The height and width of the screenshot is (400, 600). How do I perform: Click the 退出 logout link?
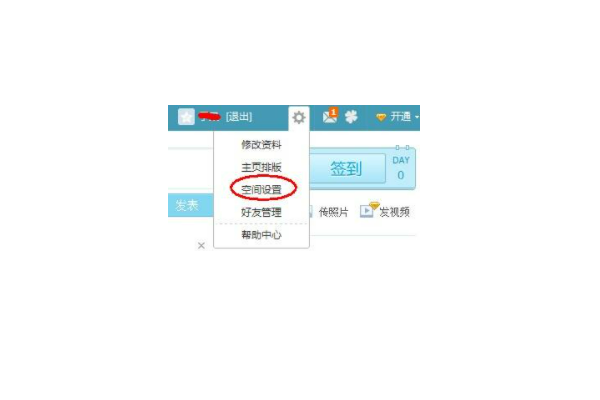239,117
